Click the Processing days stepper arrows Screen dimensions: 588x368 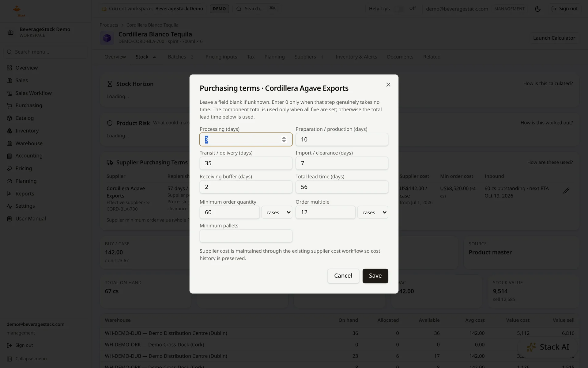click(284, 140)
